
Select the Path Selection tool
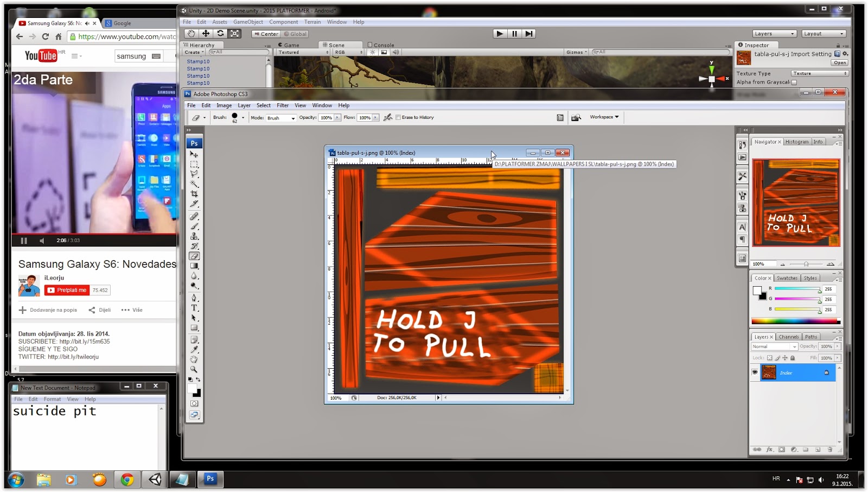click(194, 318)
